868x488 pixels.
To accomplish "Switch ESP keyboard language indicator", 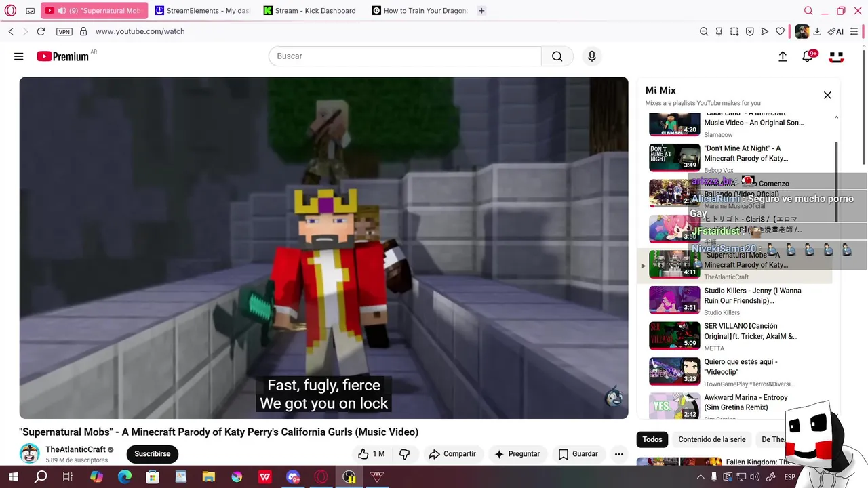I will coord(790,477).
